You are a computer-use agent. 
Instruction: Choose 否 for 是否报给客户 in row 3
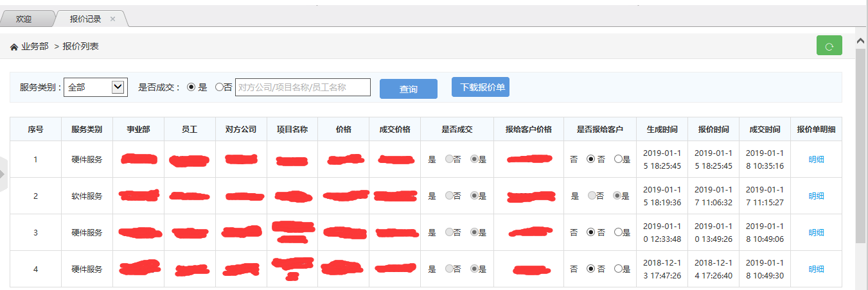point(591,233)
